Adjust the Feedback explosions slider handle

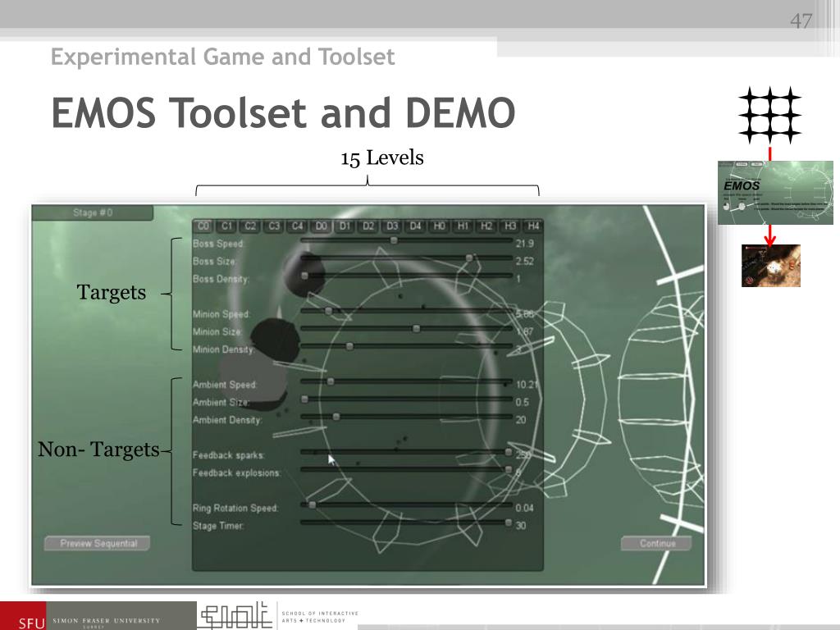[x=509, y=470]
